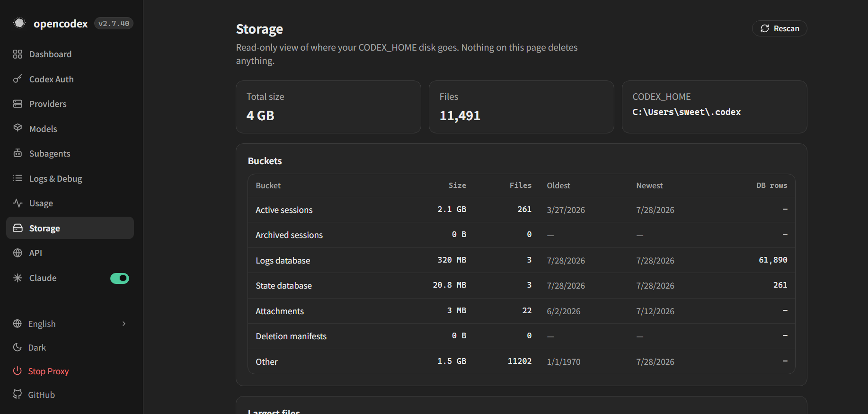Disable the Claude toggle switch
Image resolution: width=868 pixels, height=414 pixels.
120,278
